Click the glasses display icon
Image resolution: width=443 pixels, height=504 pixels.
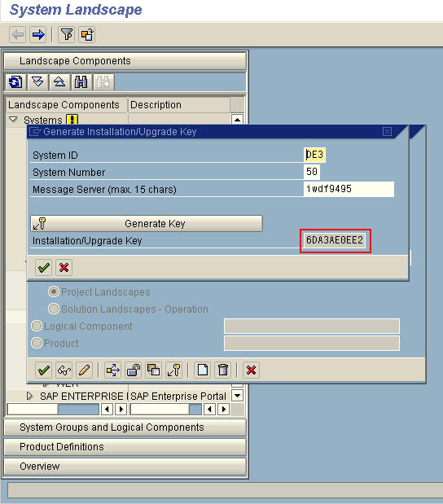64,370
